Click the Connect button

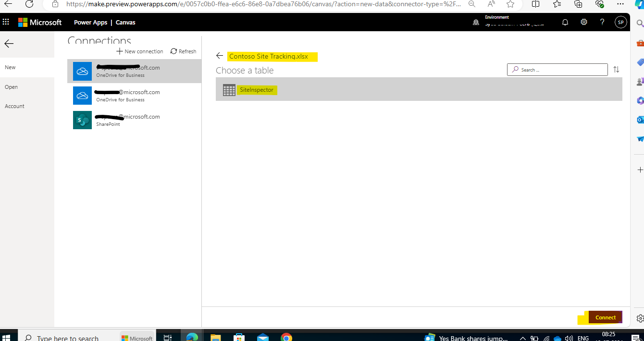point(606,317)
